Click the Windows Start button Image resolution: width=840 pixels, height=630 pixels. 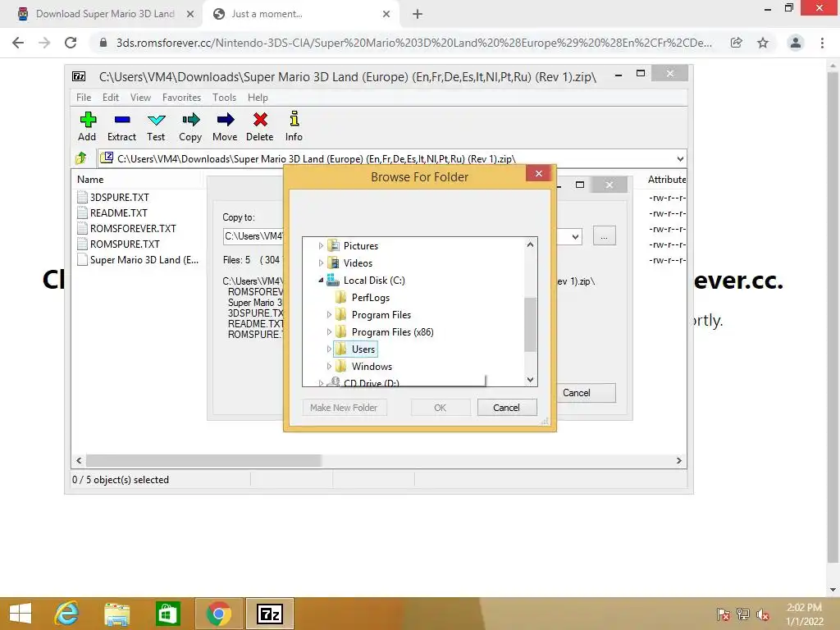(21, 614)
